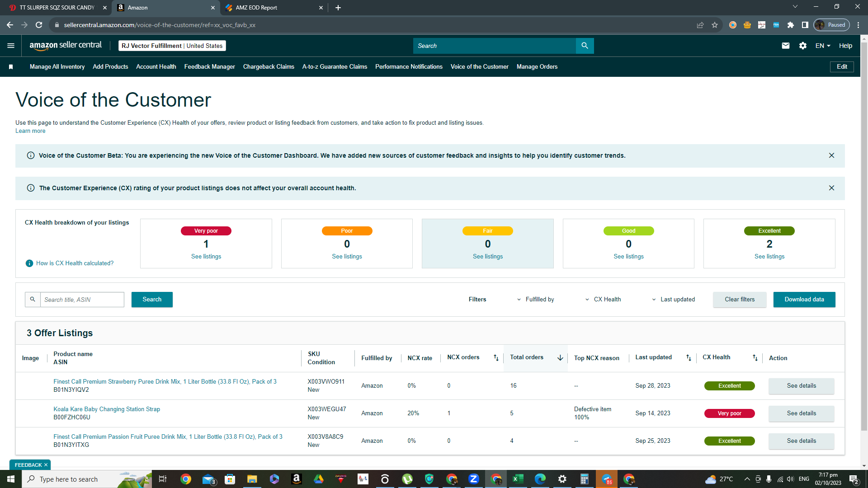Dismiss the Voice of the Customer Beta banner
This screenshot has width=868, height=488.
point(831,155)
